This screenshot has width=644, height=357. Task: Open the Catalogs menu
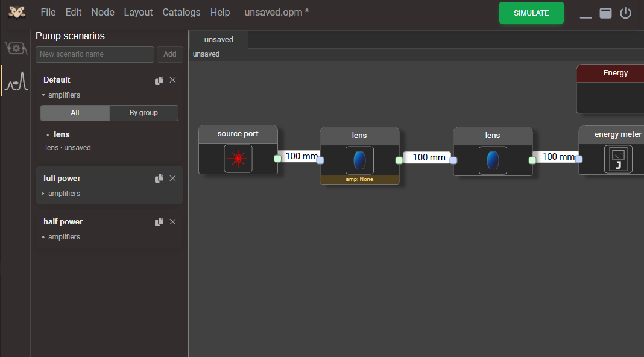point(182,12)
